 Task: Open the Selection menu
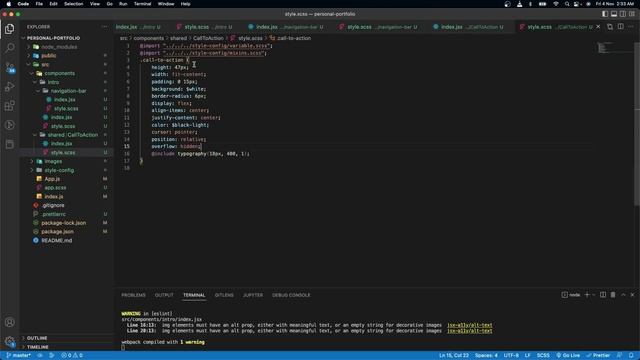point(73,4)
